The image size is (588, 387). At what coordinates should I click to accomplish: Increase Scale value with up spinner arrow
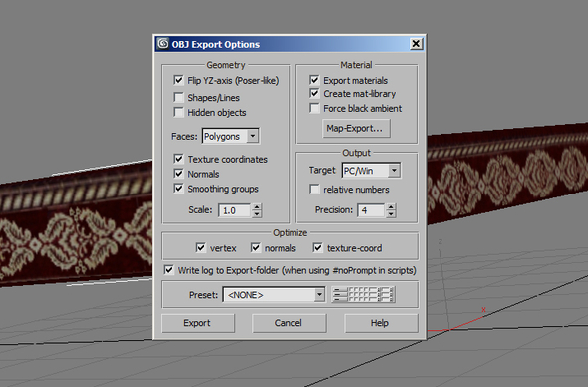[257, 207]
